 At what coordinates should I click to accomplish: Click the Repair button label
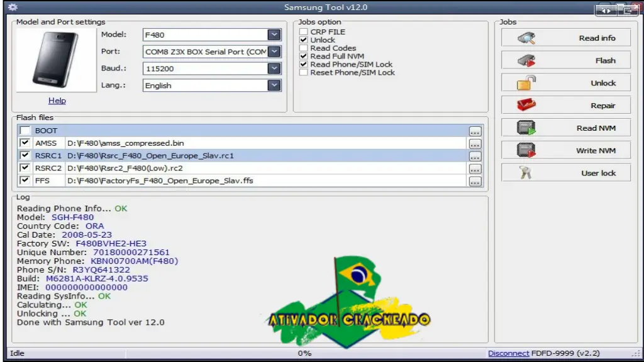click(603, 106)
